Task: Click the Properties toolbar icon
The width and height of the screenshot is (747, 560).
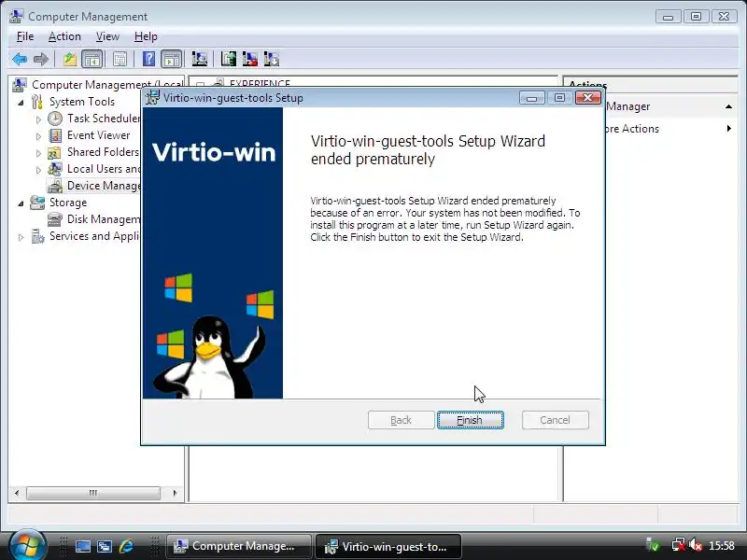Action: tap(120, 59)
